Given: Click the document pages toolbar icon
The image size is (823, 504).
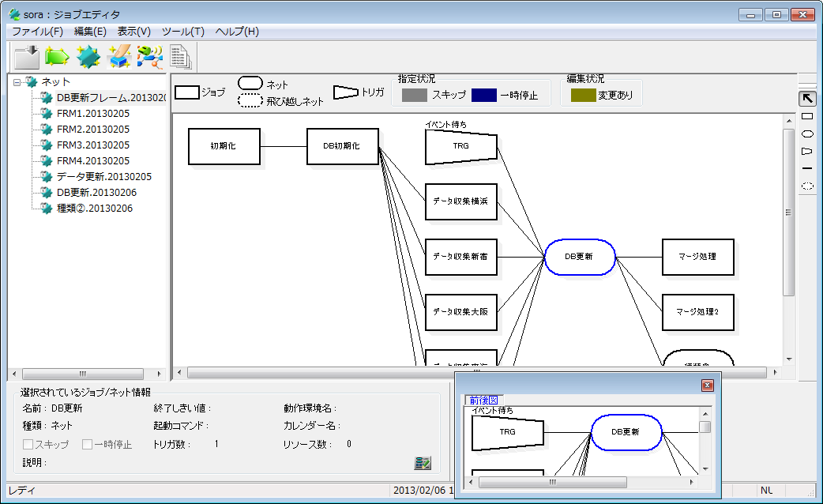Looking at the screenshot, I should coord(180,57).
